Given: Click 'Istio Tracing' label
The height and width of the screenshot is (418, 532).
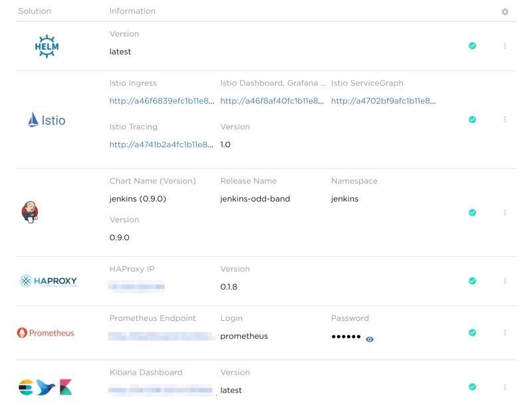Looking at the screenshot, I should [x=134, y=126].
